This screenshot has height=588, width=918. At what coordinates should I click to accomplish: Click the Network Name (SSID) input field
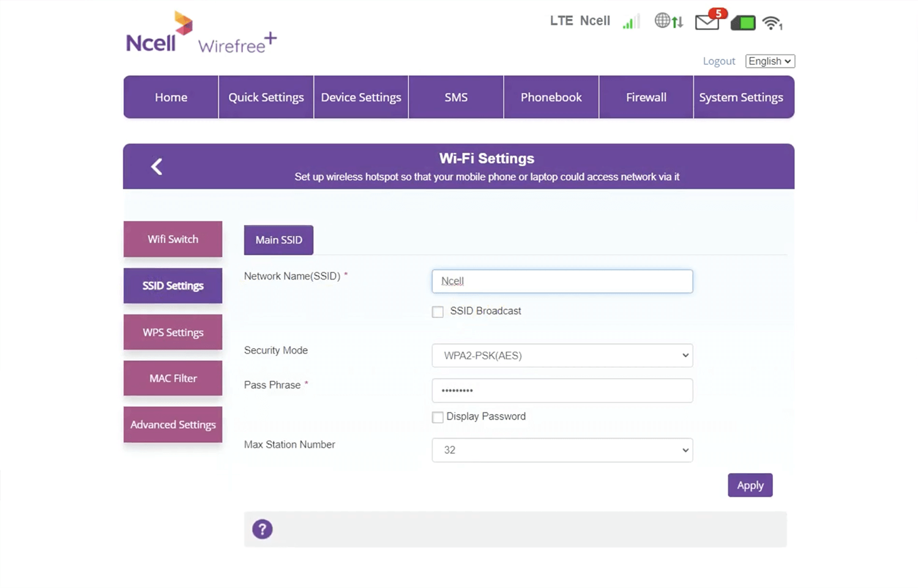click(562, 281)
